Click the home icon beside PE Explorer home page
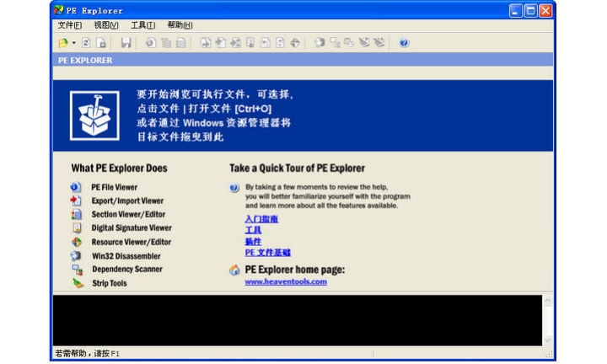The width and height of the screenshot is (607, 364). click(x=234, y=270)
